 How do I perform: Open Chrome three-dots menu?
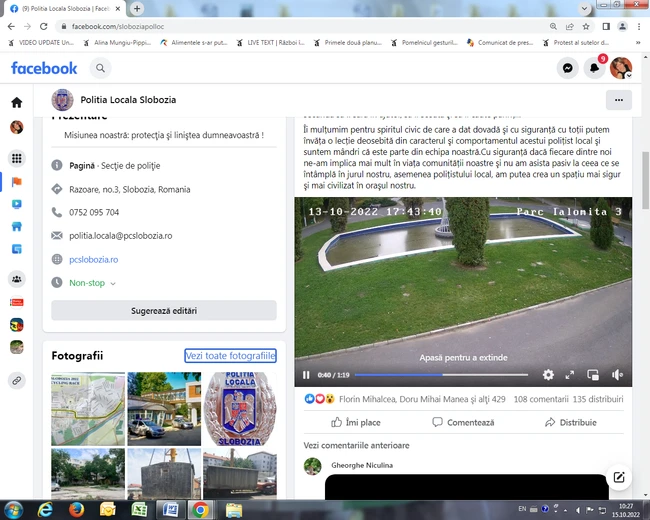pos(639,27)
